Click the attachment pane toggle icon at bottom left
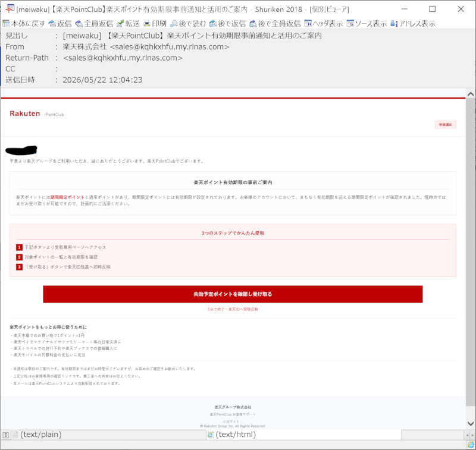The image size is (476, 450). [6, 435]
